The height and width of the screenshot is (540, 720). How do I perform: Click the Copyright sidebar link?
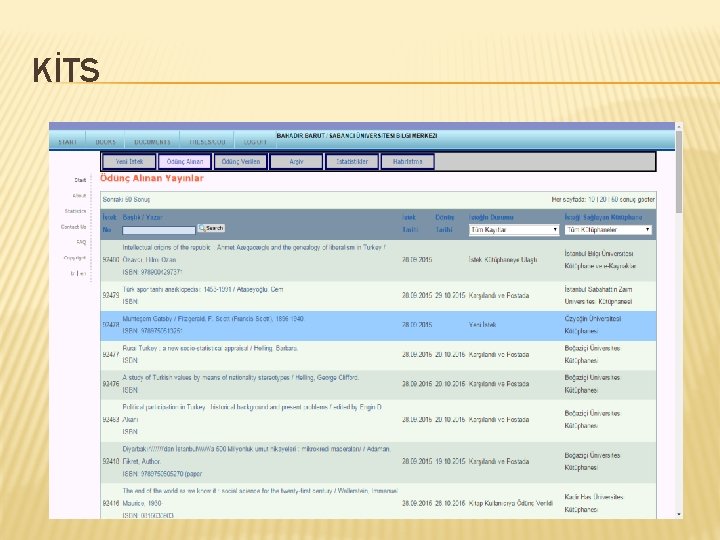coord(75,258)
